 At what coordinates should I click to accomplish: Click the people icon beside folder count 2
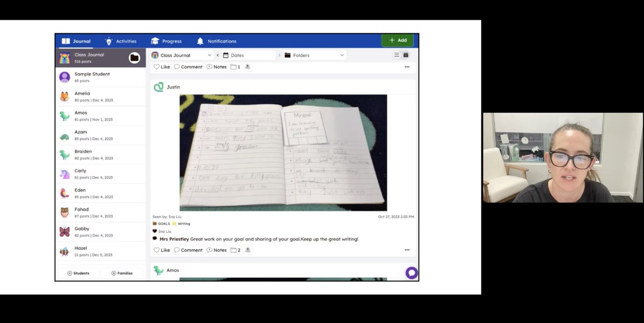click(x=247, y=250)
